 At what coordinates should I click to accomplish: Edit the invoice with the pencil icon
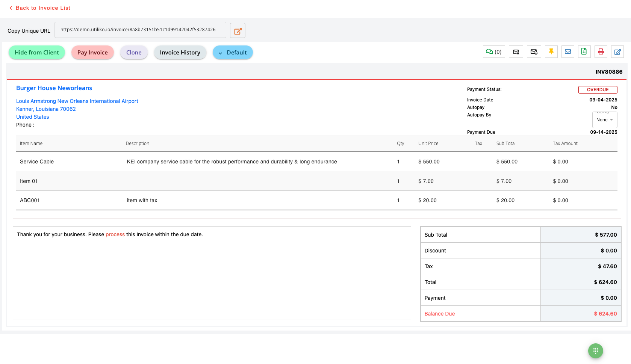click(x=617, y=52)
